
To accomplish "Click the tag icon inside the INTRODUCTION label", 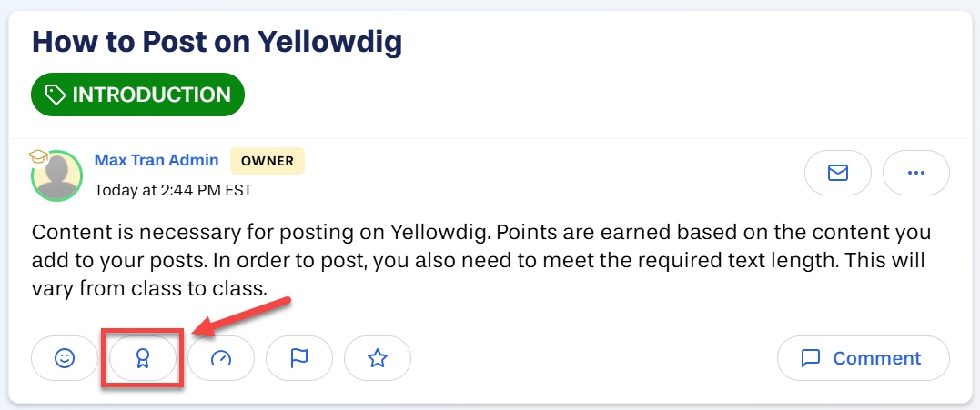I will (x=56, y=95).
